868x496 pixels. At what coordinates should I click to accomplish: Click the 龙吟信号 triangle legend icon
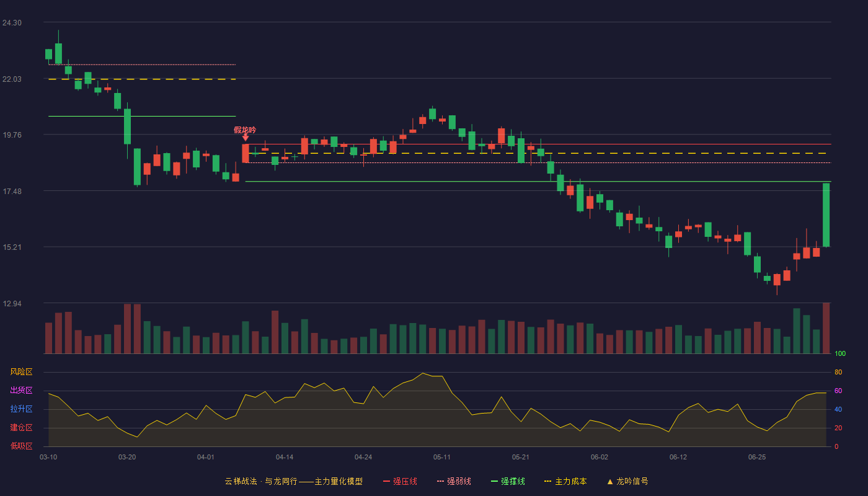pyautogui.click(x=610, y=481)
